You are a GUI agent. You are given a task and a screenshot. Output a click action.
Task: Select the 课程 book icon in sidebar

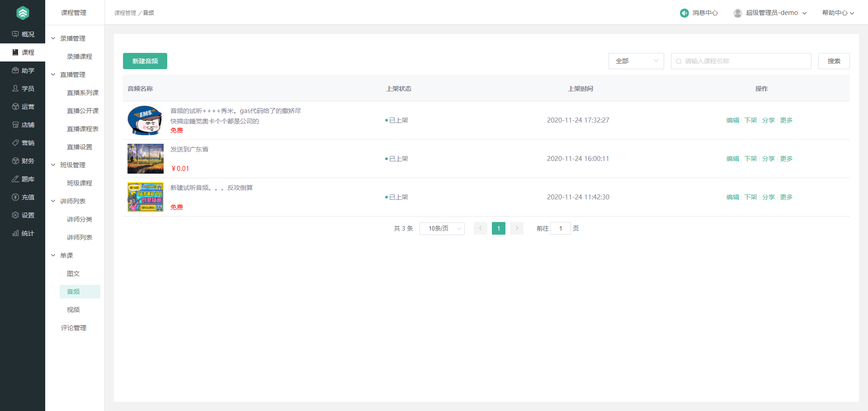15,52
